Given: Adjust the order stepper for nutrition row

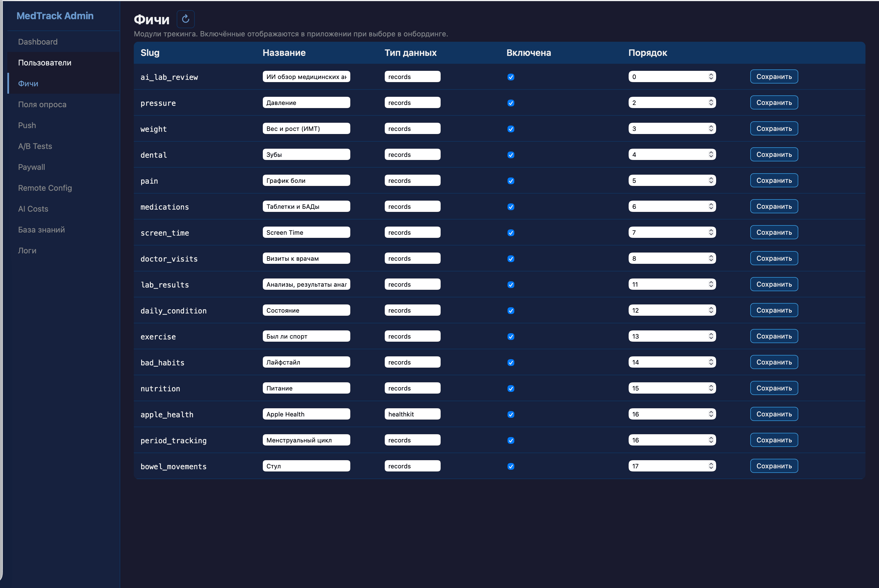Looking at the screenshot, I should pos(710,388).
